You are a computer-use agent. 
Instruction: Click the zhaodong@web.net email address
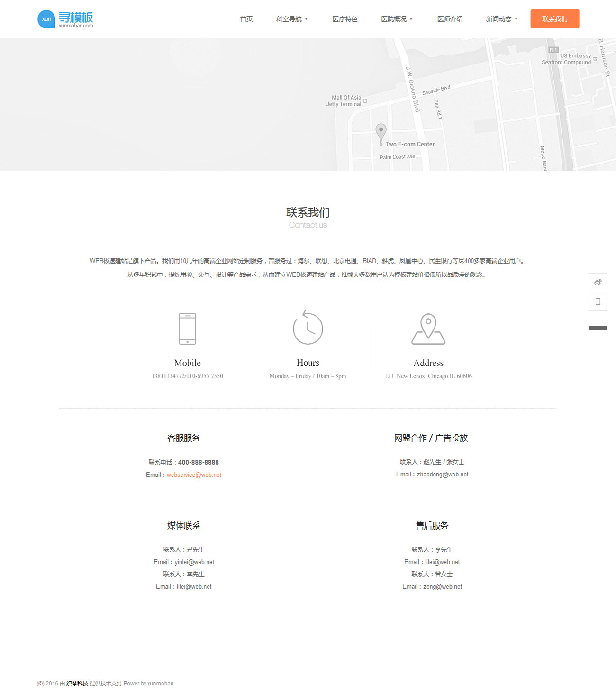tap(442, 474)
